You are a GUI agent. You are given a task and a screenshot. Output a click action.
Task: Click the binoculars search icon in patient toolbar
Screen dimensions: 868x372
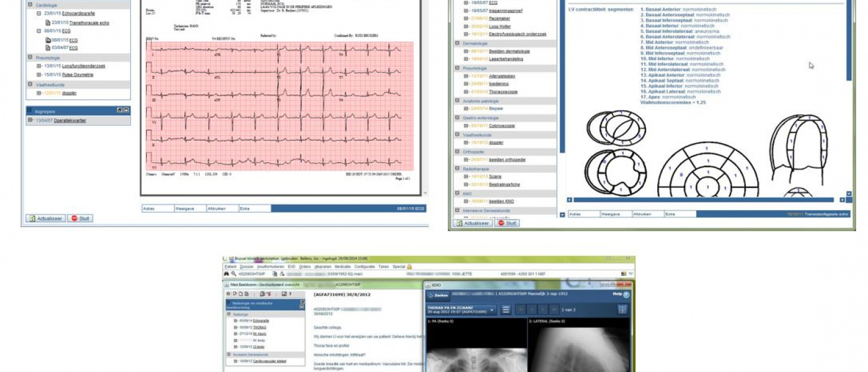(228, 273)
